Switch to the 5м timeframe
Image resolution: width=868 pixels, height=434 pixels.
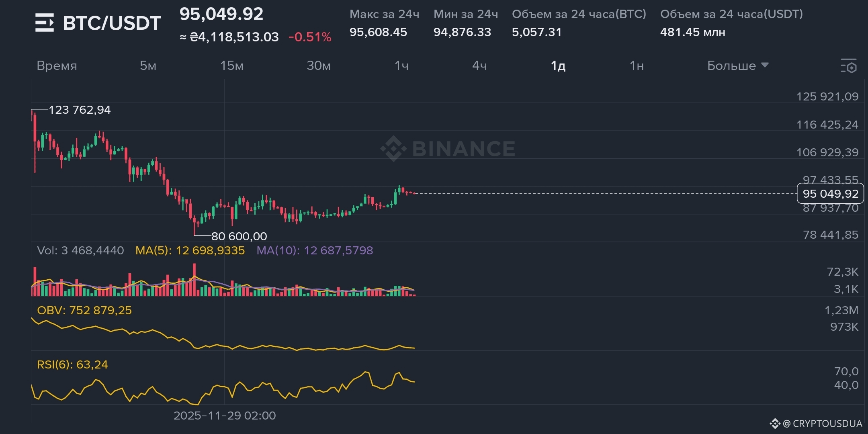(x=148, y=66)
